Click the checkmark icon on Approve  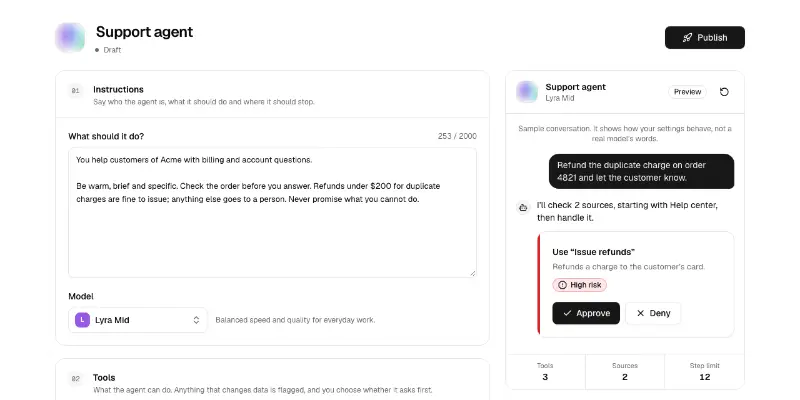[567, 313]
